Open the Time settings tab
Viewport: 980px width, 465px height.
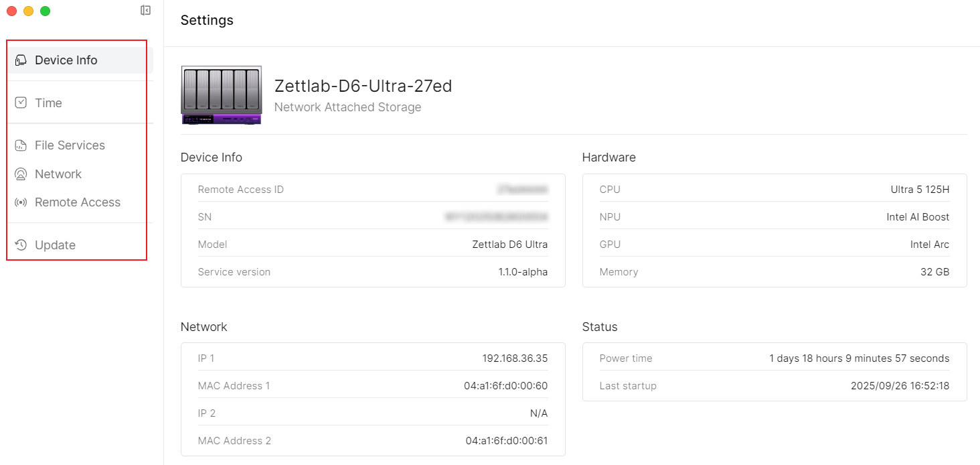tap(48, 103)
